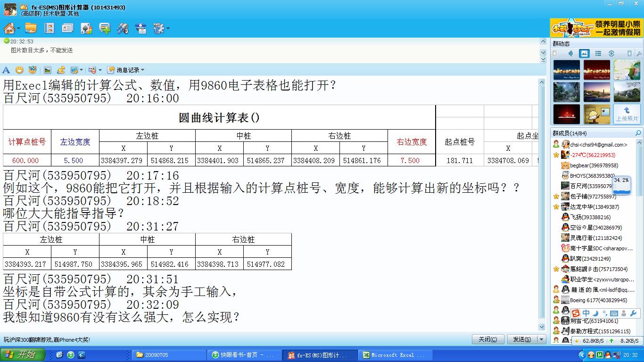Open the cartoon character album thumbnail

pos(596,114)
